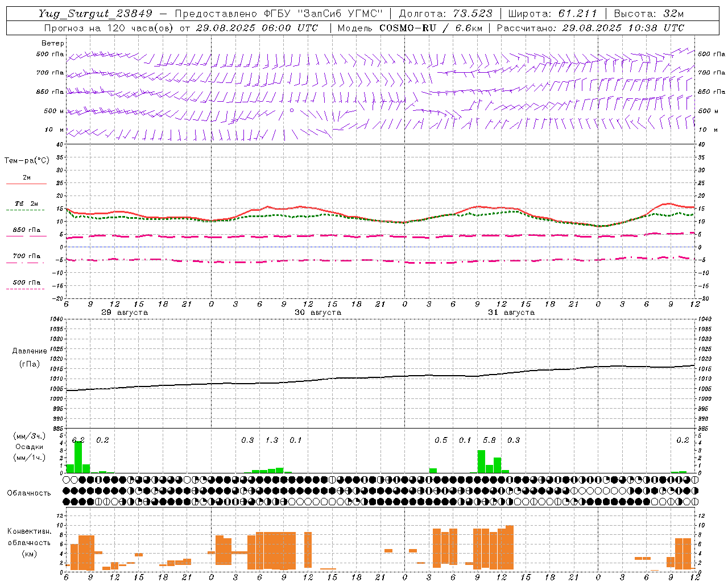The width and height of the screenshot is (728, 582).
Task: Click the Давление pressure panel label
Action: pos(29,351)
